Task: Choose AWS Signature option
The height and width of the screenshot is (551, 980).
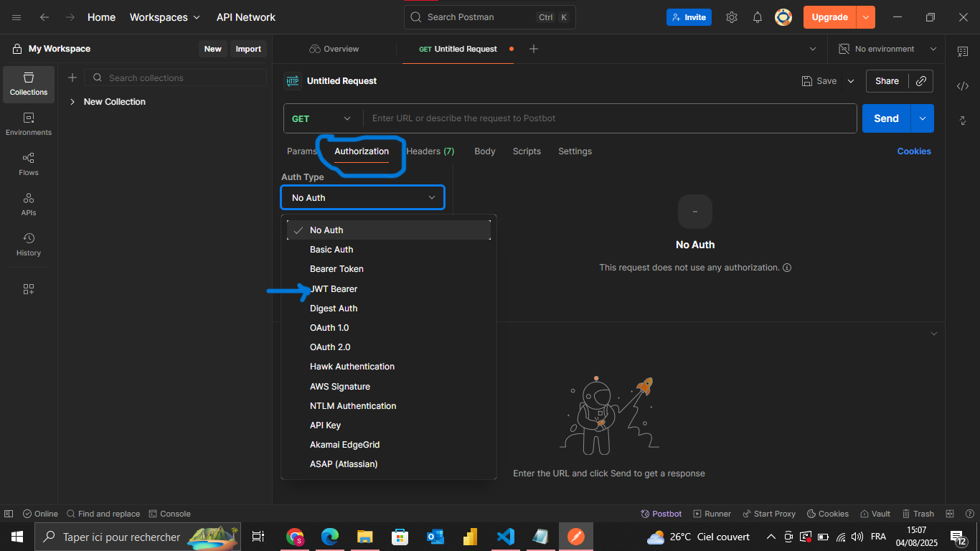Action: (389, 387)
